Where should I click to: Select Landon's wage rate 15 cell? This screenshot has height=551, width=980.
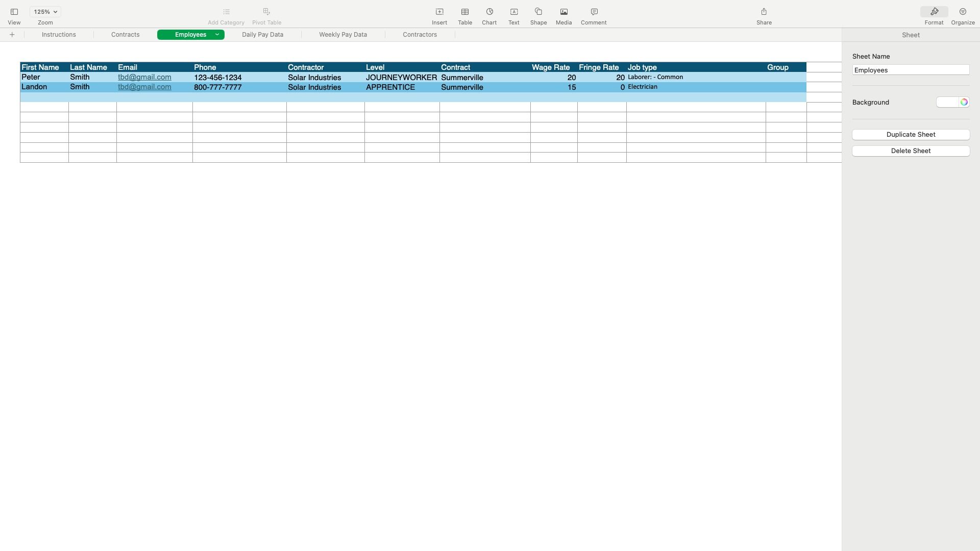[554, 87]
